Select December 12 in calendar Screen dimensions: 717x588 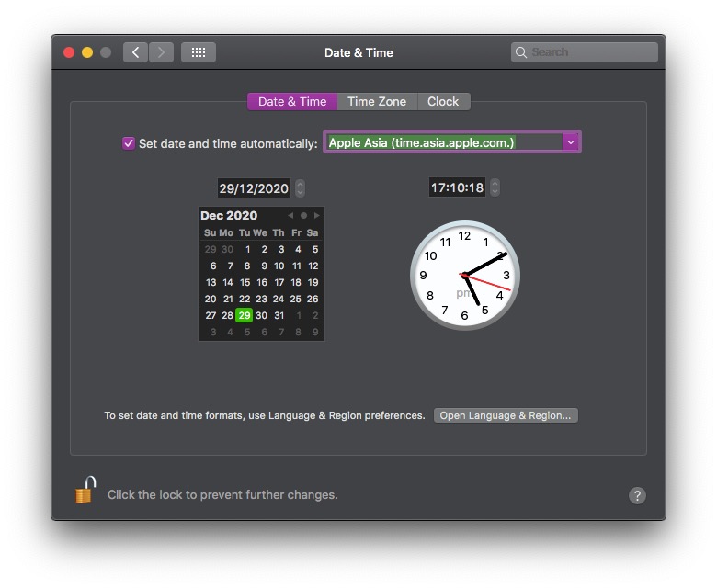(313, 266)
